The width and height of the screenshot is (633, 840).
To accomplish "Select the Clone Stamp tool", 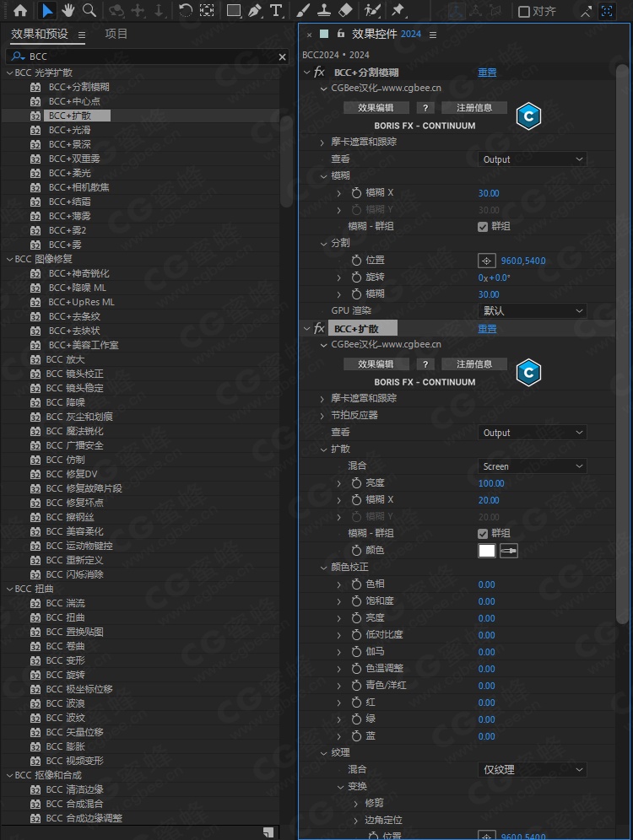I will click(x=324, y=10).
